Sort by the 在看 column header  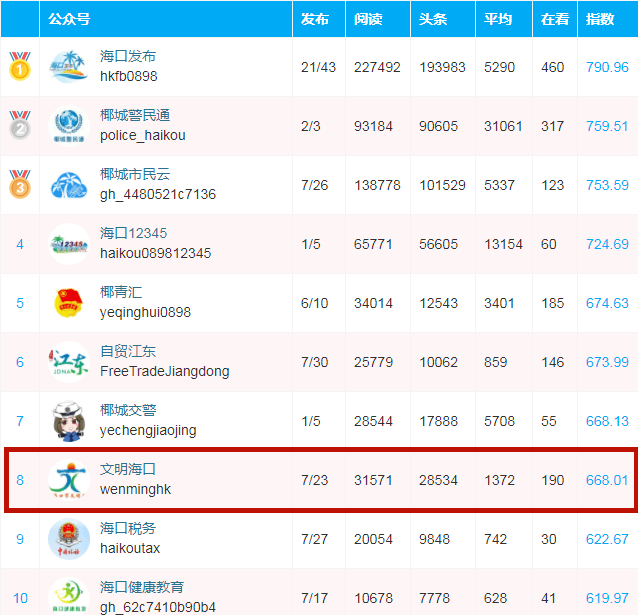pyautogui.click(x=555, y=19)
